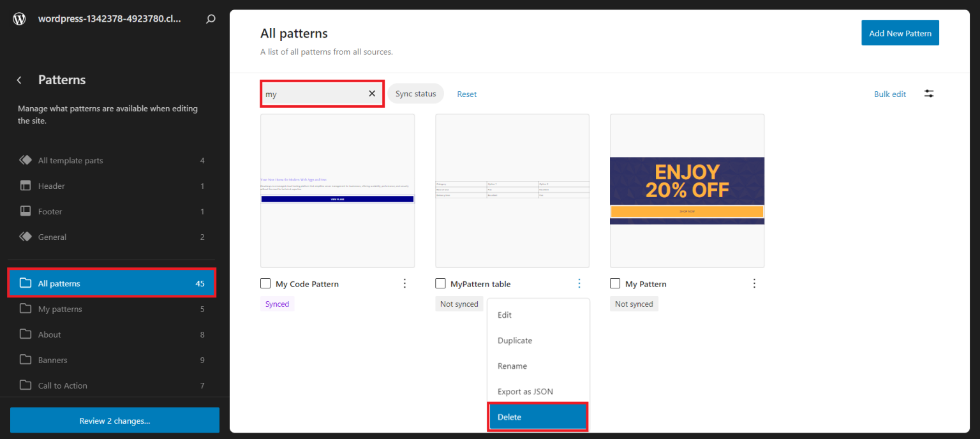980x439 pixels.
Task: Click the Synced badge
Action: pos(277,304)
